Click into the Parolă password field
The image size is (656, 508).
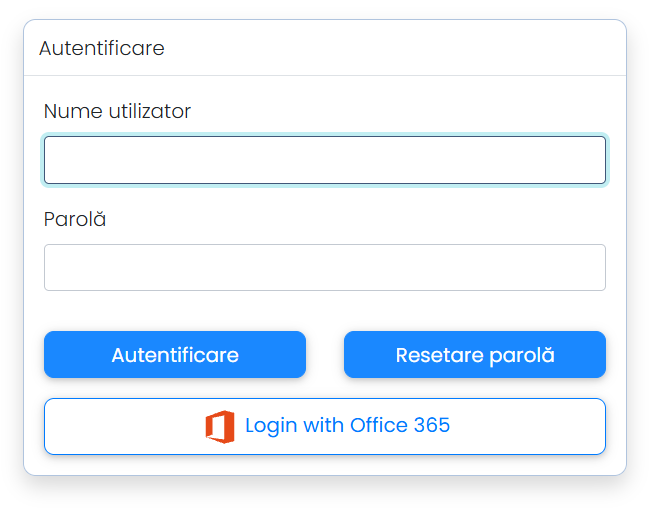[x=324, y=267]
